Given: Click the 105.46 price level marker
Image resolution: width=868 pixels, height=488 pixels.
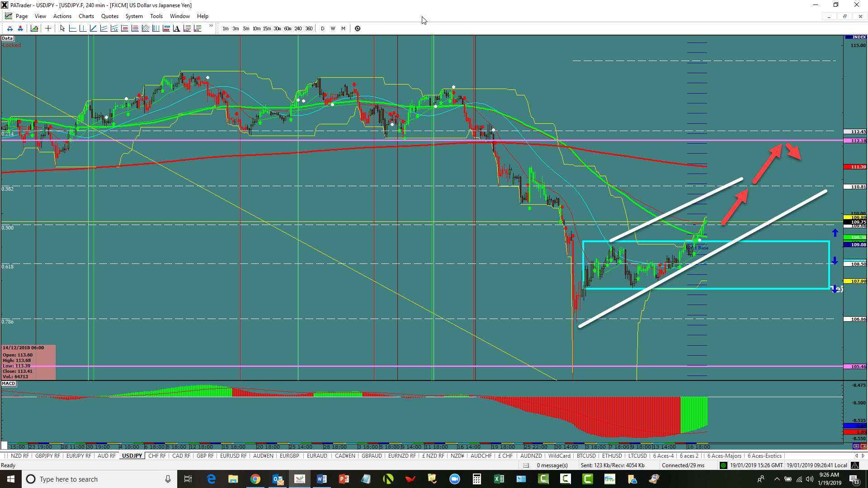Looking at the screenshot, I should [855, 367].
